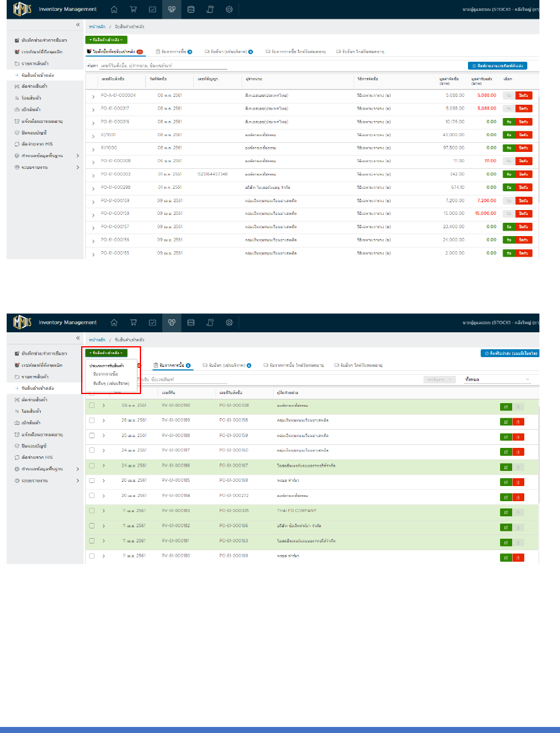Choose รับอื่นๆ (เช่นบริจาค) in the open dropdown menu
This screenshot has height=733, width=560.
pyautogui.click(x=111, y=383)
